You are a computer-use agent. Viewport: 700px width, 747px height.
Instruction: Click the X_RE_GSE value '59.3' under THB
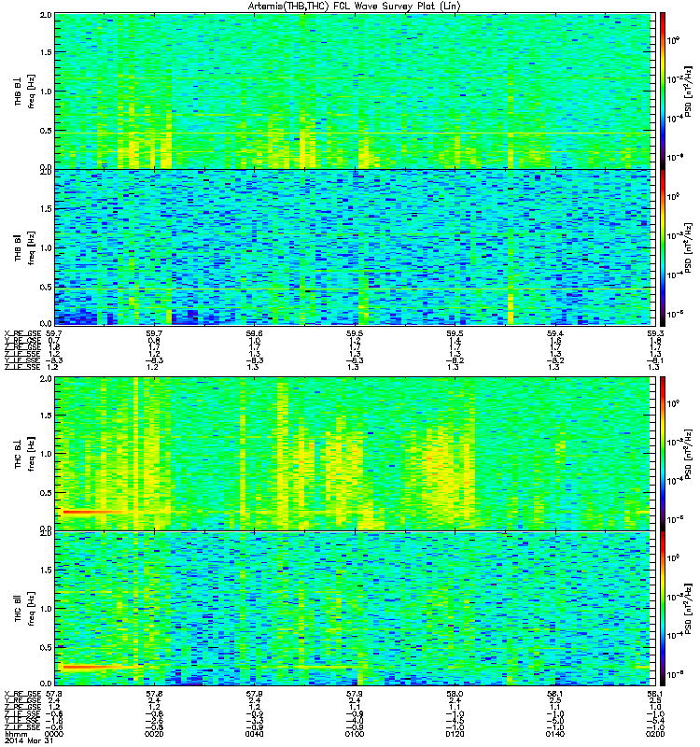click(x=655, y=333)
